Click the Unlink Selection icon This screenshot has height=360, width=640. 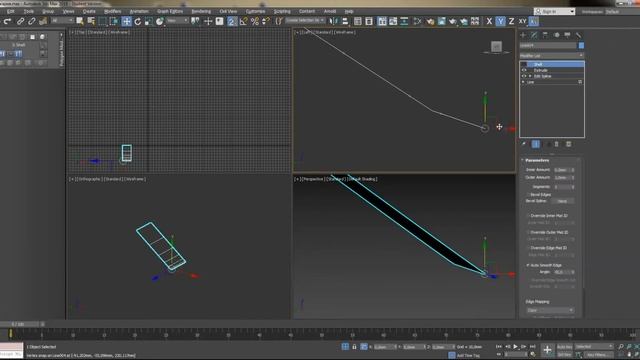coord(31,21)
